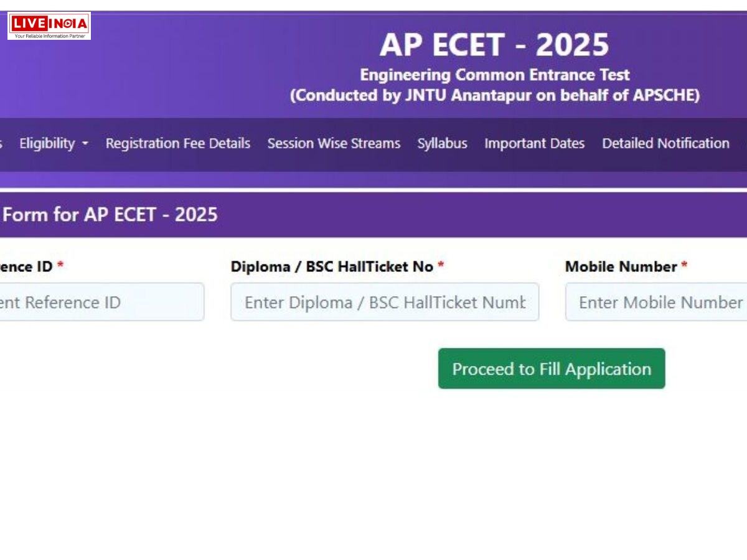The width and height of the screenshot is (747, 560).
Task: Click the Form for AP ECET - 2025 banner
Action: pos(109,214)
